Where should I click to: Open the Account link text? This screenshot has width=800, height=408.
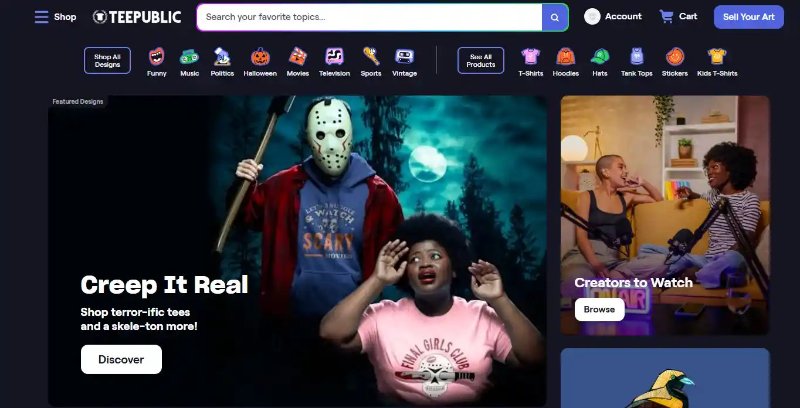623,16
